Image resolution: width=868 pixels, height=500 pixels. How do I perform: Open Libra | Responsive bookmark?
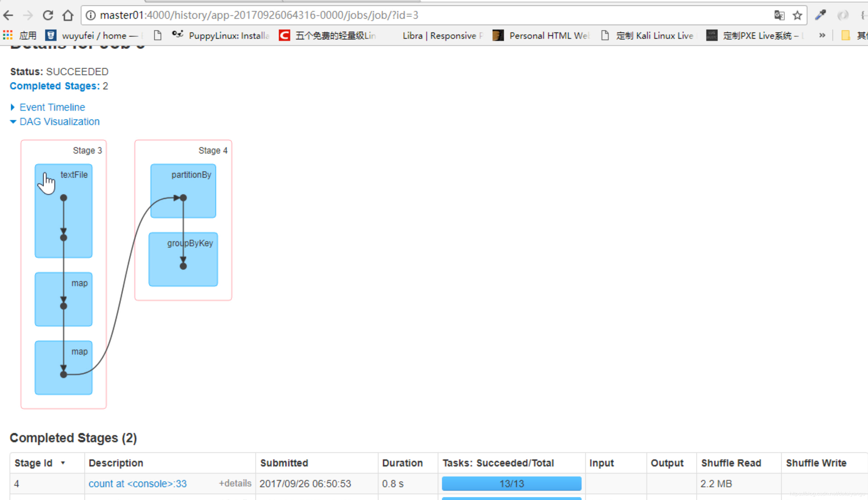pyautogui.click(x=442, y=35)
